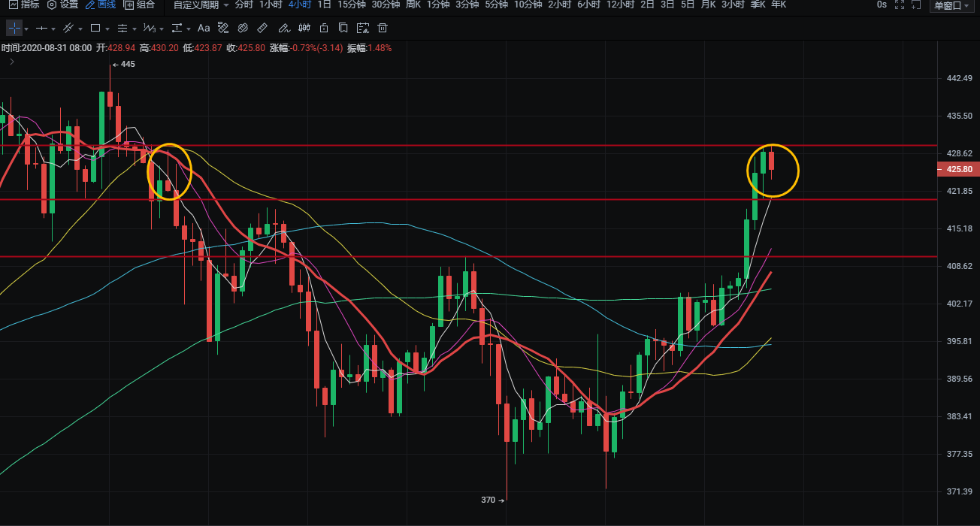
Task: Toggle the 组合 combination view
Action: coord(140,5)
